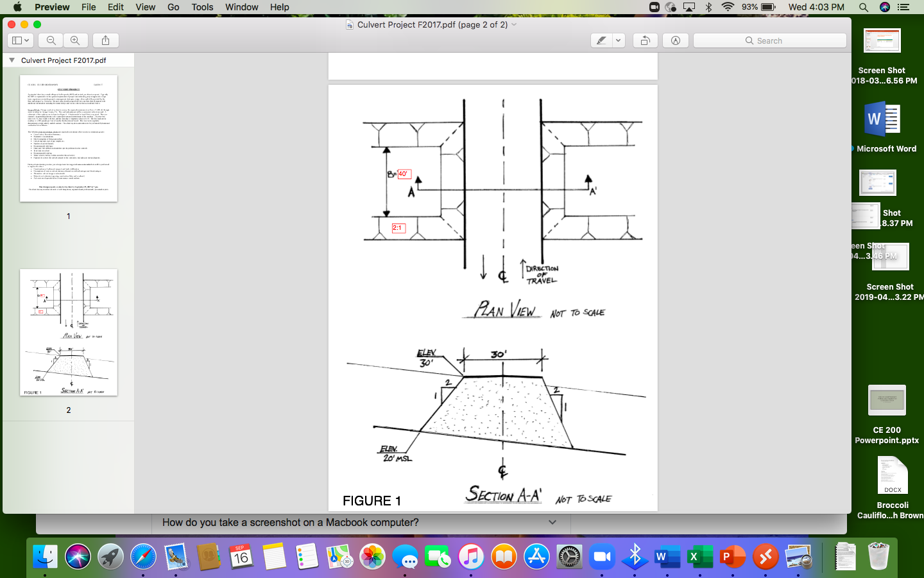The height and width of the screenshot is (578, 924).
Task: Activate the highlight pen tool
Action: (x=601, y=40)
